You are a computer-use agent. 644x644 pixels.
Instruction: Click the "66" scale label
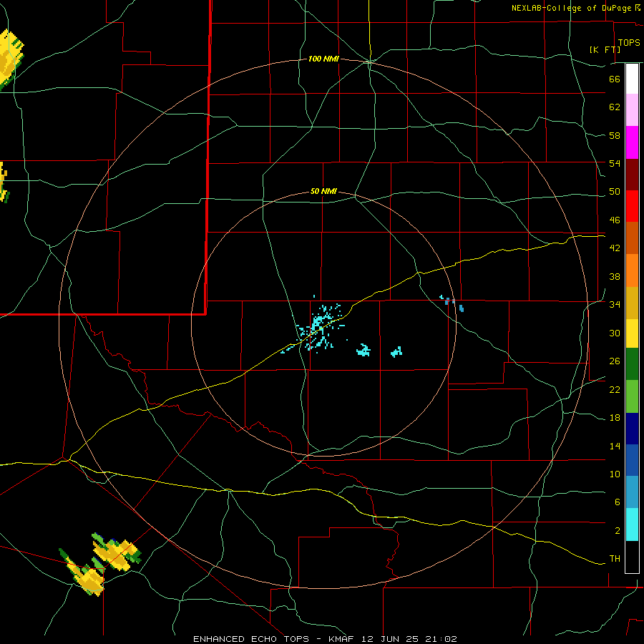tap(615, 79)
